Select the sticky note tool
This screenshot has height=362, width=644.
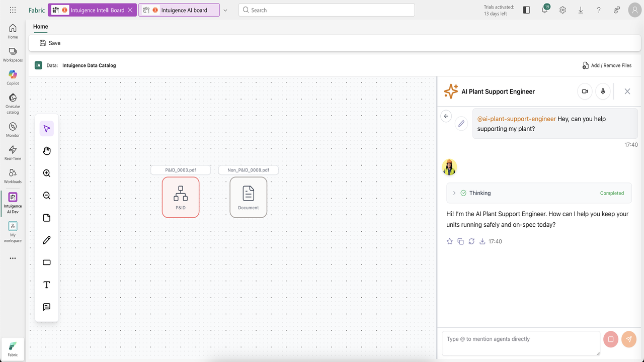[x=47, y=218]
